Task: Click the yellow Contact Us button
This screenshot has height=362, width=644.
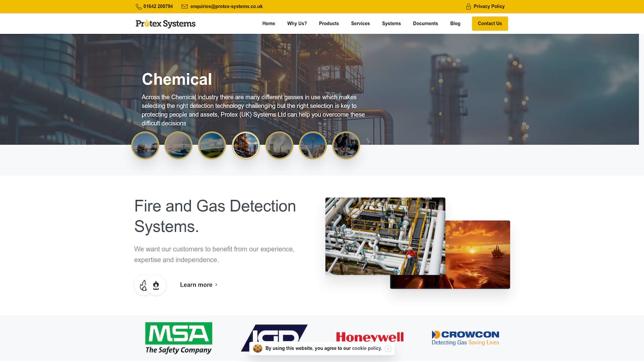Action: pyautogui.click(x=490, y=24)
